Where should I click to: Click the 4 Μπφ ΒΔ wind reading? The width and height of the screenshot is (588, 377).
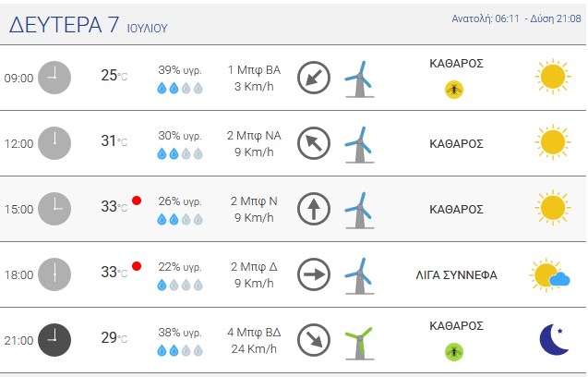click(x=254, y=333)
